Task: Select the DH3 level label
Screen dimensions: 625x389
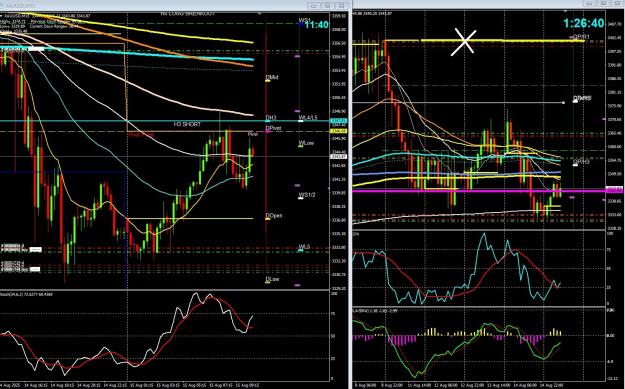Action: pyautogui.click(x=271, y=118)
